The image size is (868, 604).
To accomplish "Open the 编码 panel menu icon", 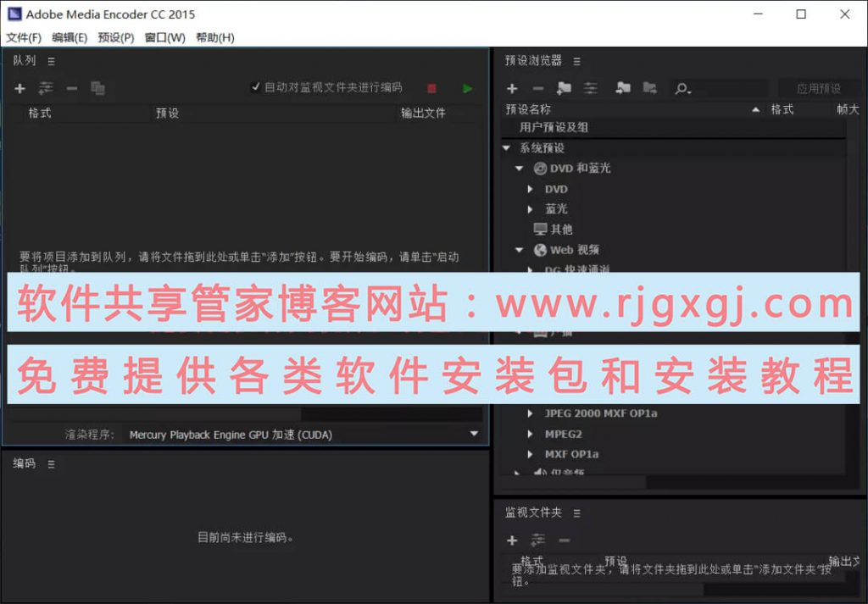I will coord(51,464).
